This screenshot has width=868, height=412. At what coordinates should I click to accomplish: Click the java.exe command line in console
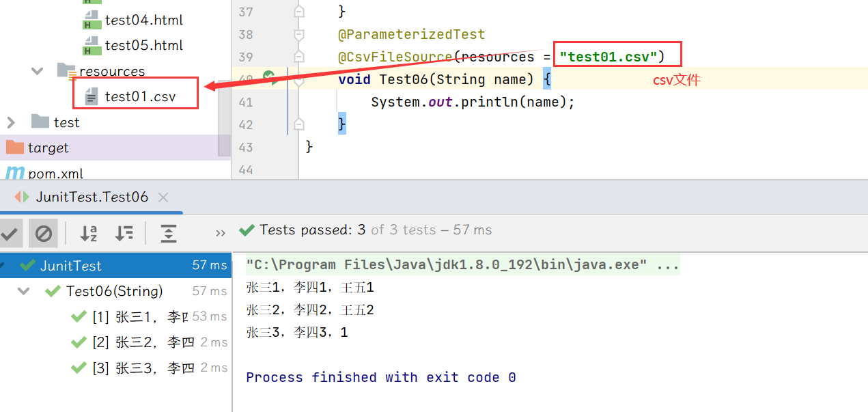(x=462, y=265)
